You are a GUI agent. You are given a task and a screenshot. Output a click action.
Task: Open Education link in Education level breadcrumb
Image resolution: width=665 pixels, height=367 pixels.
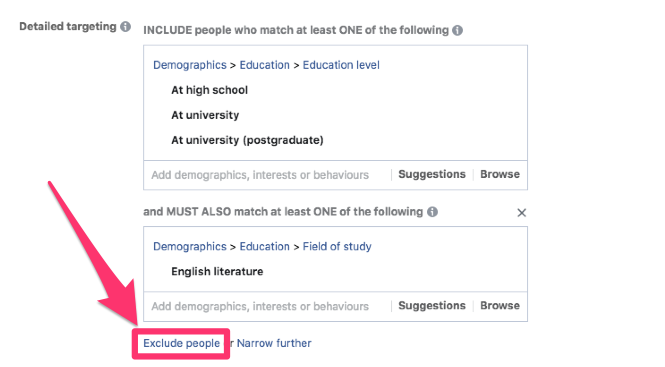[264, 65]
